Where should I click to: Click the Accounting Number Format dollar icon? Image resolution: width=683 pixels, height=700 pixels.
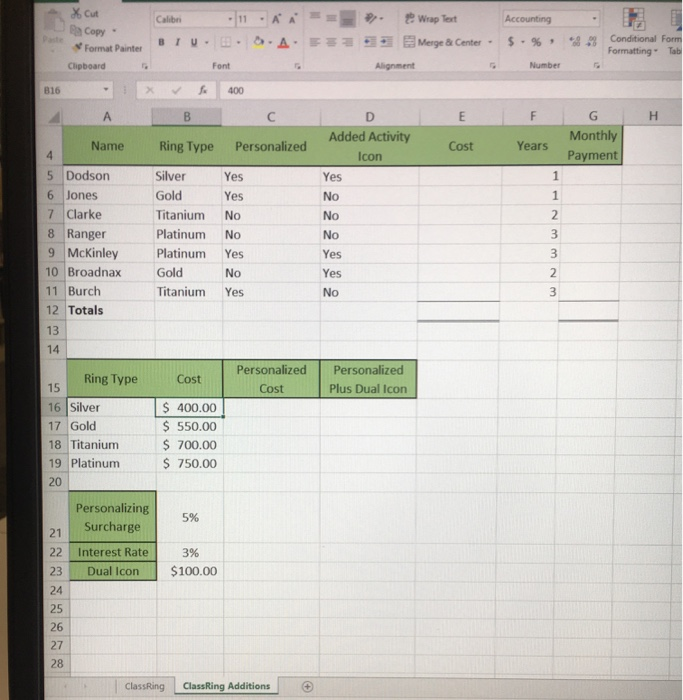511,42
